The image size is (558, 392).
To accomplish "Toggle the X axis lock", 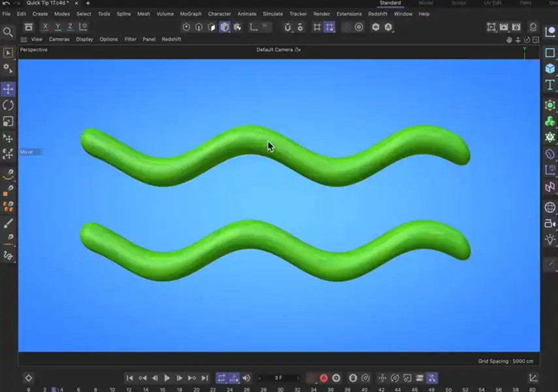I will pyautogui.click(x=44, y=26).
